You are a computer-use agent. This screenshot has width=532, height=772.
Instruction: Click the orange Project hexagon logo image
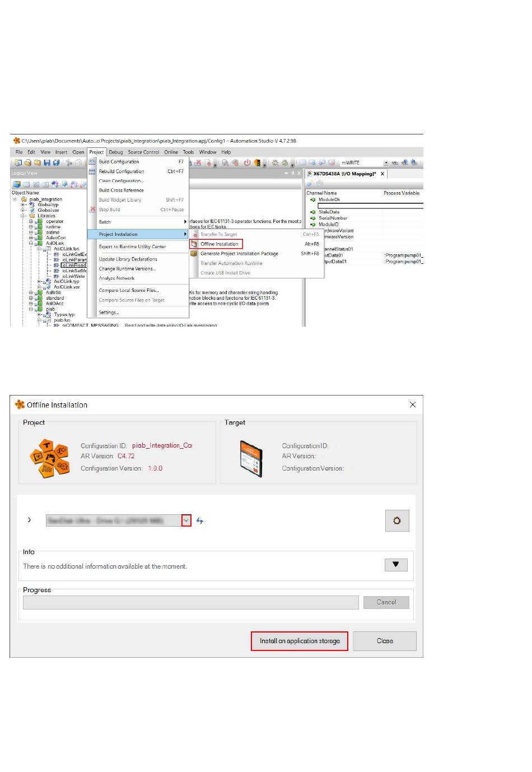click(x=49, y=459)
